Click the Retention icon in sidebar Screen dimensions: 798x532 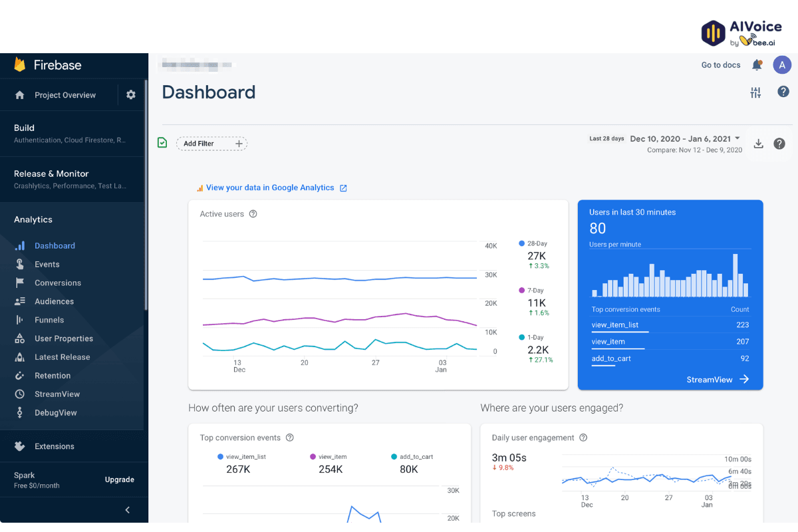click(x=20, y=376)
